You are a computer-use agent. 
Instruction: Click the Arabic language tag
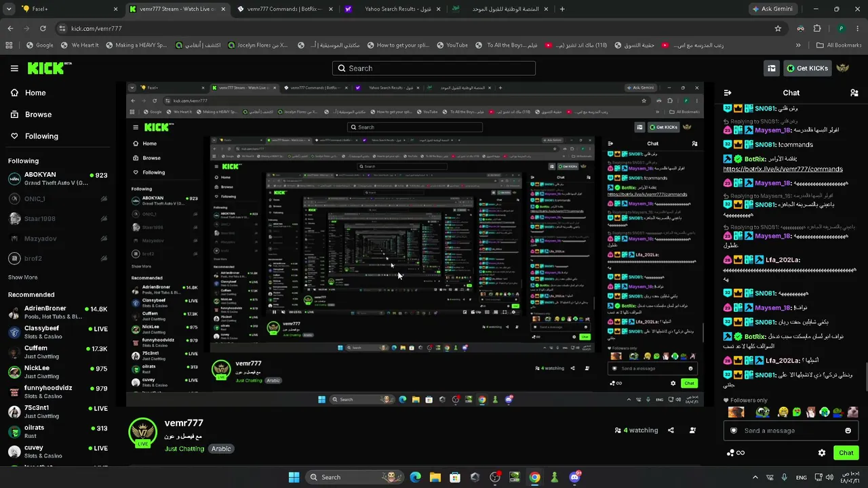pyautogui.click(x=221, y=449)
